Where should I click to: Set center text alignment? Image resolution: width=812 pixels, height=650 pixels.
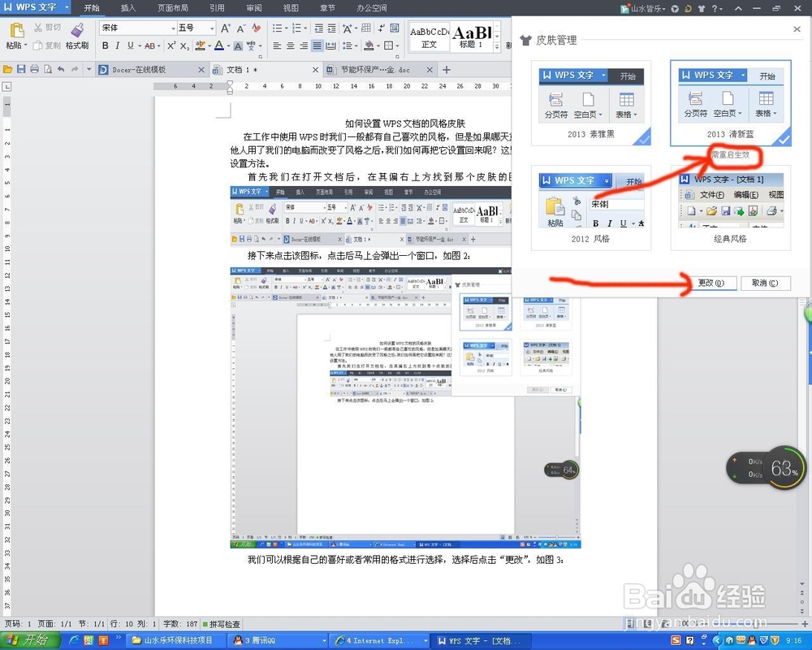pos(291,45)
